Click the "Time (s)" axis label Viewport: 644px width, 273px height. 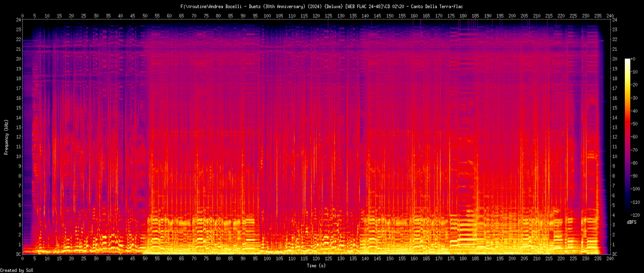(316, 265)
